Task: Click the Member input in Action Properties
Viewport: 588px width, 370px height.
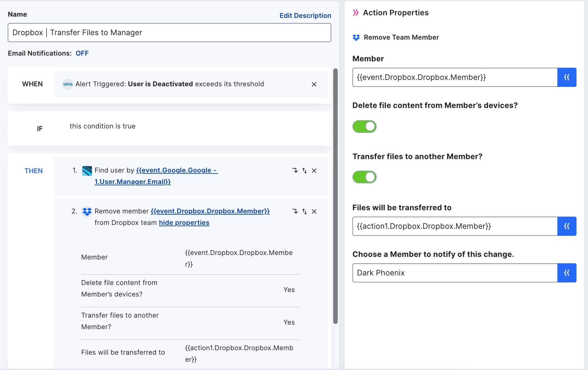Action: pyautogui.click(x=455, y=77)
